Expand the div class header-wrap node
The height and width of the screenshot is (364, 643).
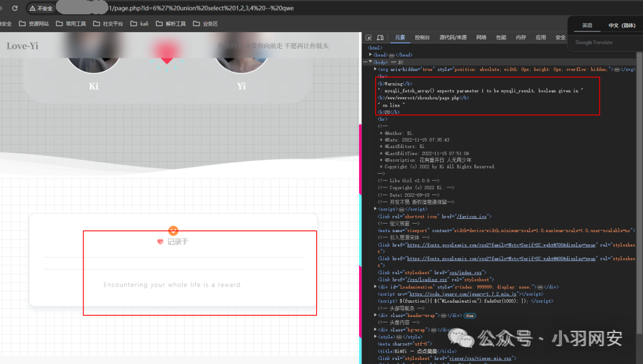[x=375, y=315]
